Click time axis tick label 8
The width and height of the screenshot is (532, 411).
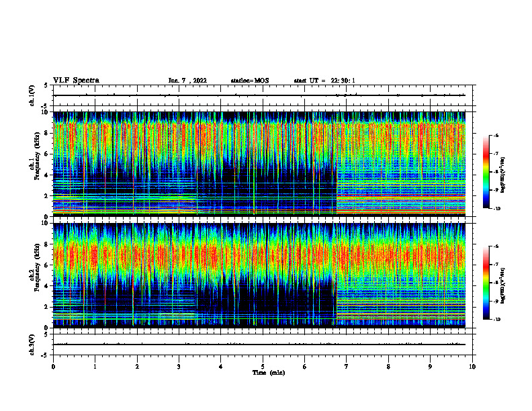(x=388, y=367)
